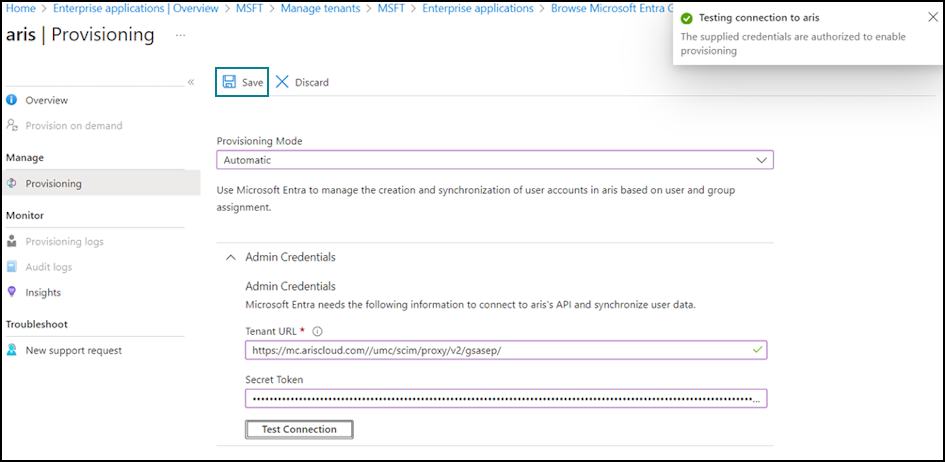
Task: Open Insights menu item
Action: pyautogui.click(x=43, y=292)
